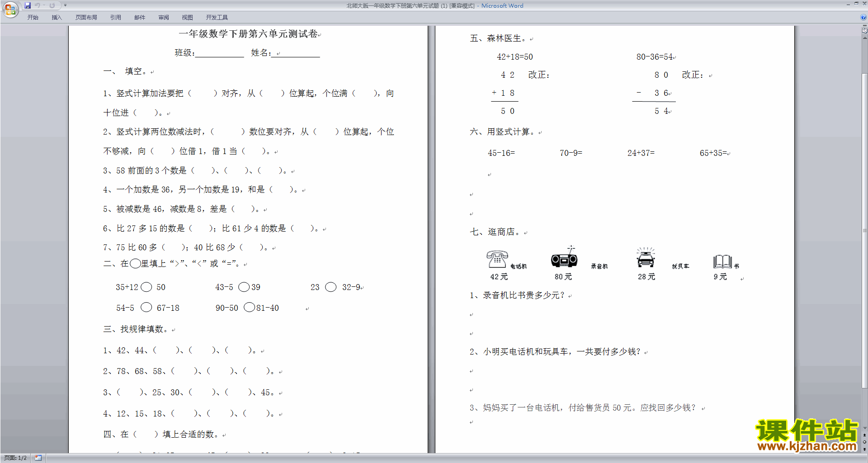This screenshot has width=868, height=463.
Task: Go to the 视图 ribbon tab
Action: tap(188, 17)
